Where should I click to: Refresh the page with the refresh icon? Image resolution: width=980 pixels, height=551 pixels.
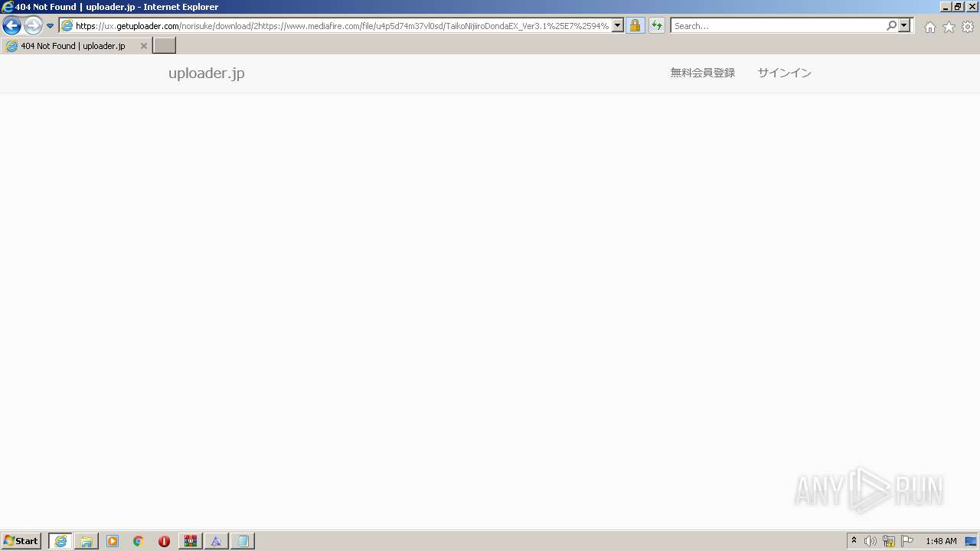click(x=657, y=26)
